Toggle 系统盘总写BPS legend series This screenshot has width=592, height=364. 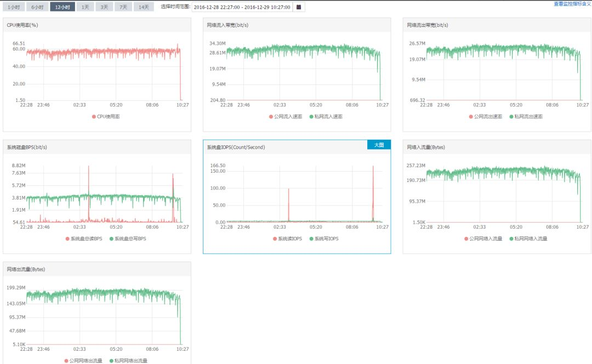[128, 238]
